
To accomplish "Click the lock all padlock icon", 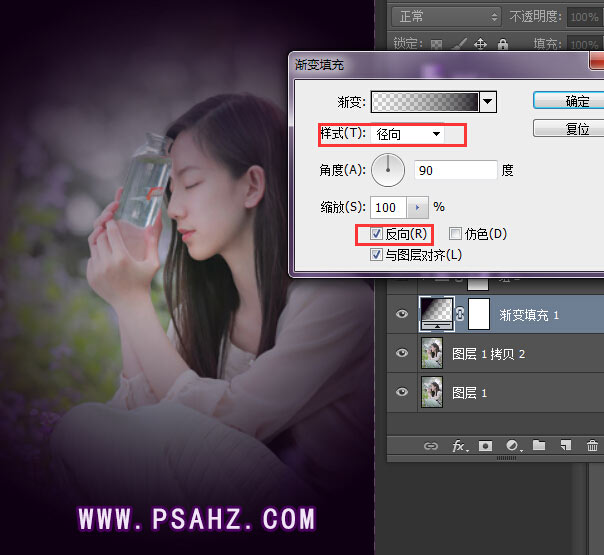I will pyautogui.click(x=503, y=44).
